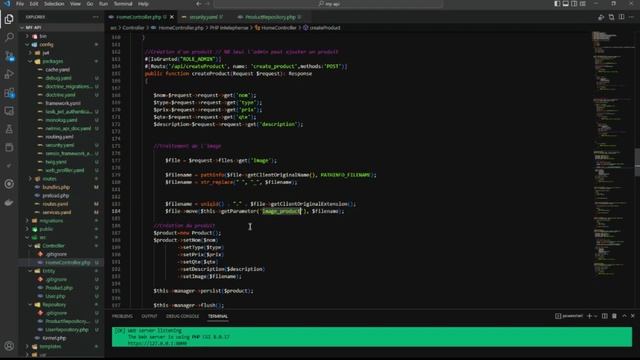Open the Selection menu
This screenshot has width=640, height=360.
click(x=54, y=4)
